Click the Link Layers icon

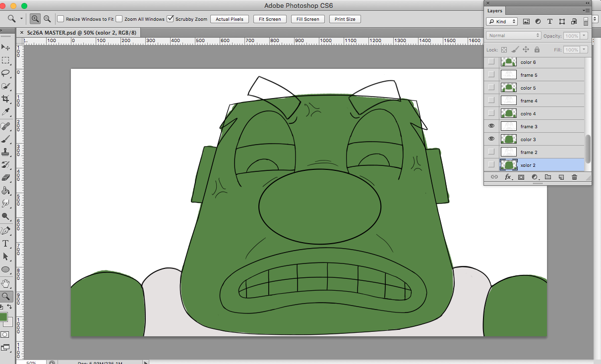(x=494, y=177)
